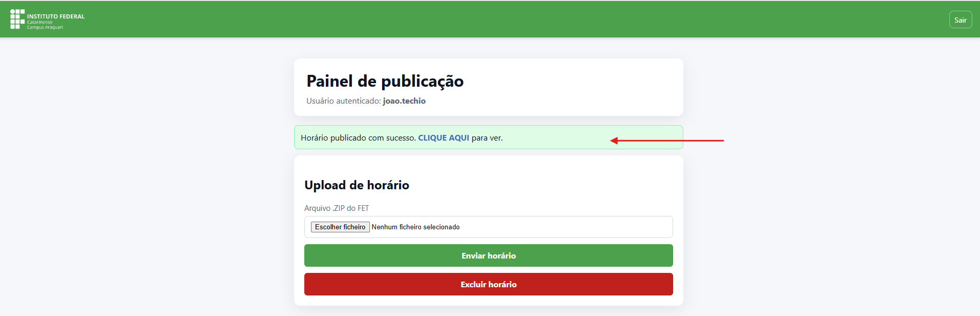
Task: Open the CLIQUE AQUI link
Action: point(444,138)
